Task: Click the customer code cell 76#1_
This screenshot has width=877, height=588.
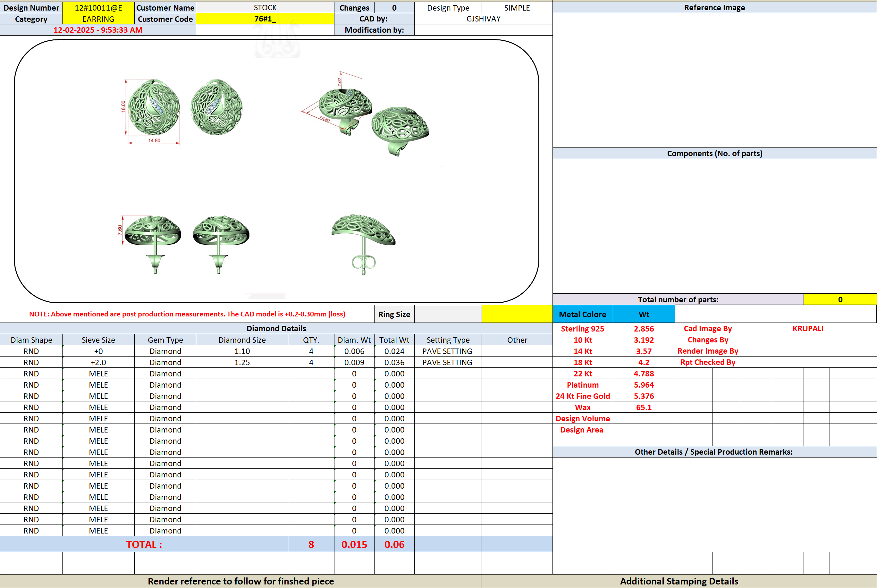Action: tap(265, 19)
